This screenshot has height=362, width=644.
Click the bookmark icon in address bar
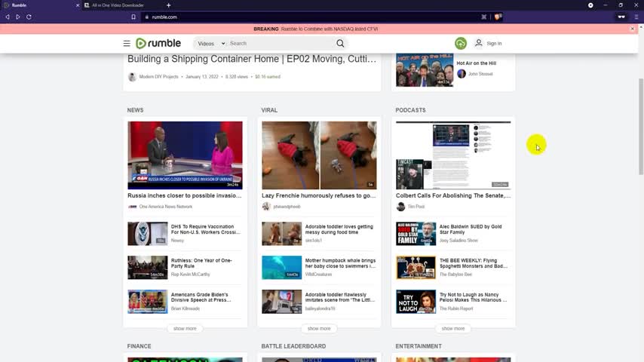133,17
